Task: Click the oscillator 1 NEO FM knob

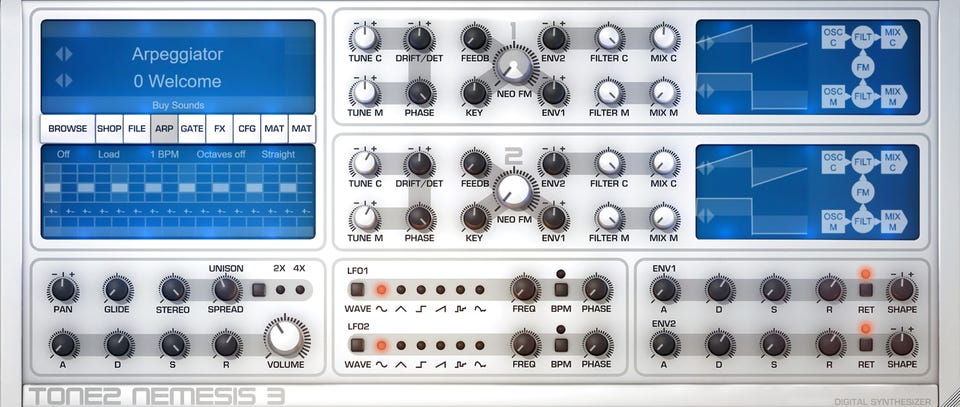Action: (513, 66)
